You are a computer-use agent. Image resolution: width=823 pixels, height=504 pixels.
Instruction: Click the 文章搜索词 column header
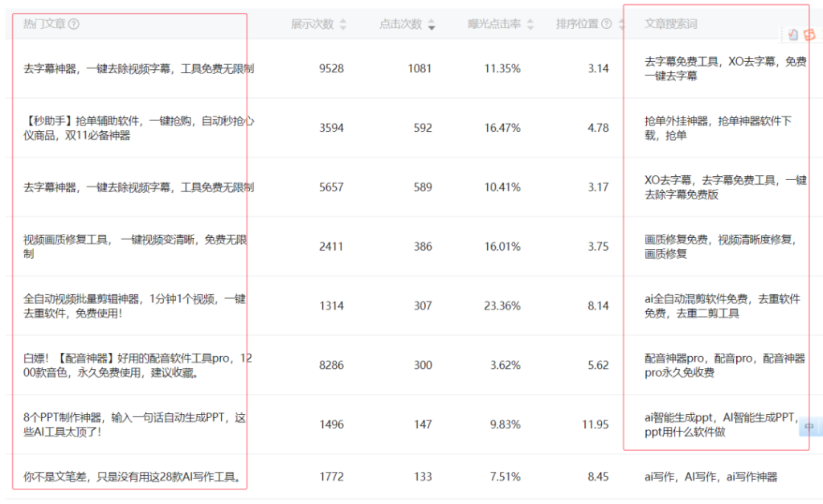670,24
